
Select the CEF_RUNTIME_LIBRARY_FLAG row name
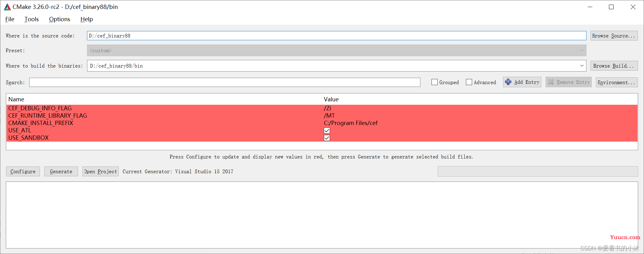(48, 115)
